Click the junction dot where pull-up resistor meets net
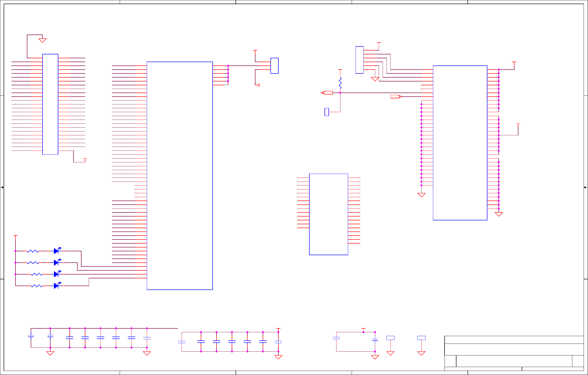588x375 pixels. 340,93
